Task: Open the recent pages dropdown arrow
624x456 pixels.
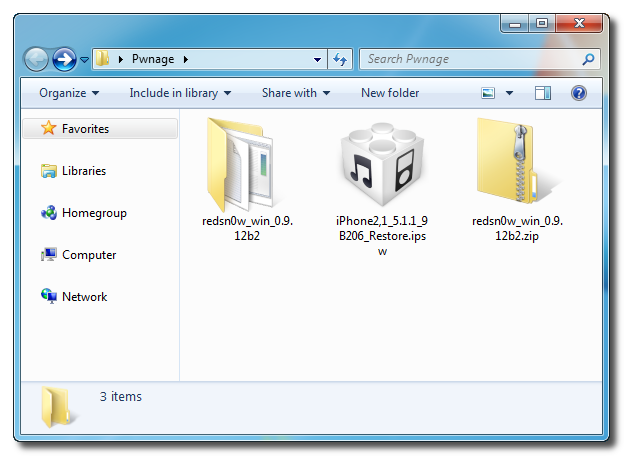Action: (84, 60)
